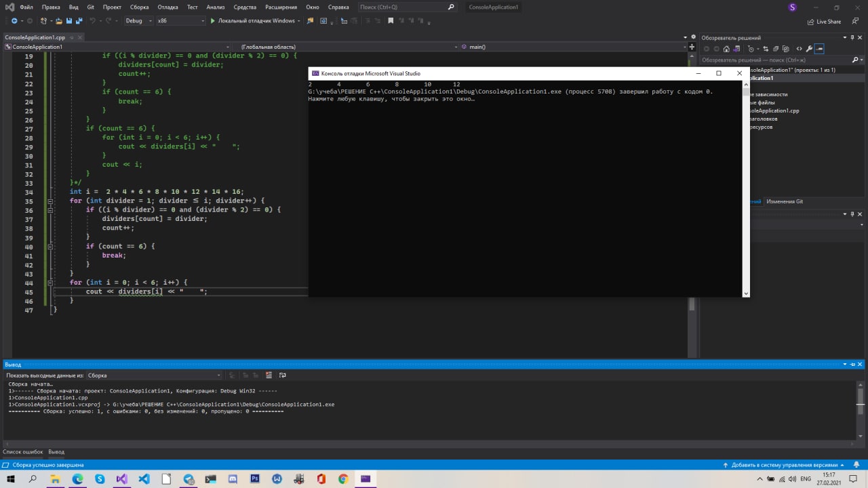Click the Save All toolbar icon
Screen dimensions: 868x488
(79, 21)
